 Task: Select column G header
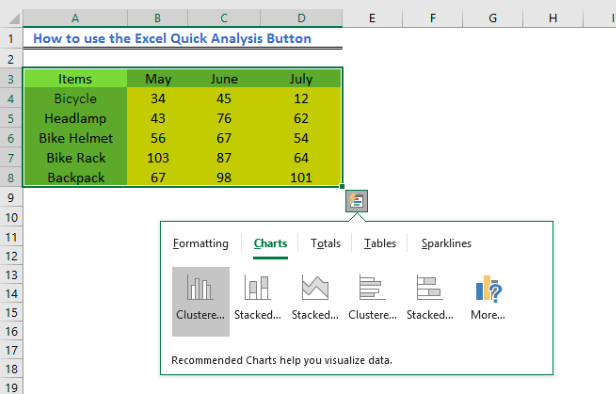point(493,18)
